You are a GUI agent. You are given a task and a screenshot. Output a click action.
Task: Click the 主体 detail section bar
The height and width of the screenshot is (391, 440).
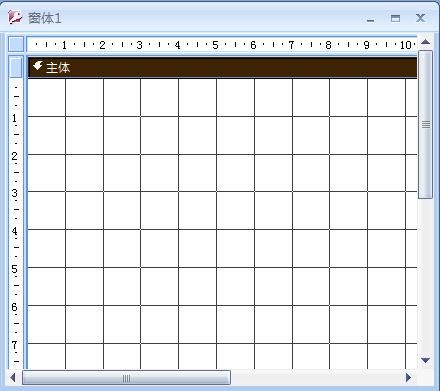(x=222, y=68)
